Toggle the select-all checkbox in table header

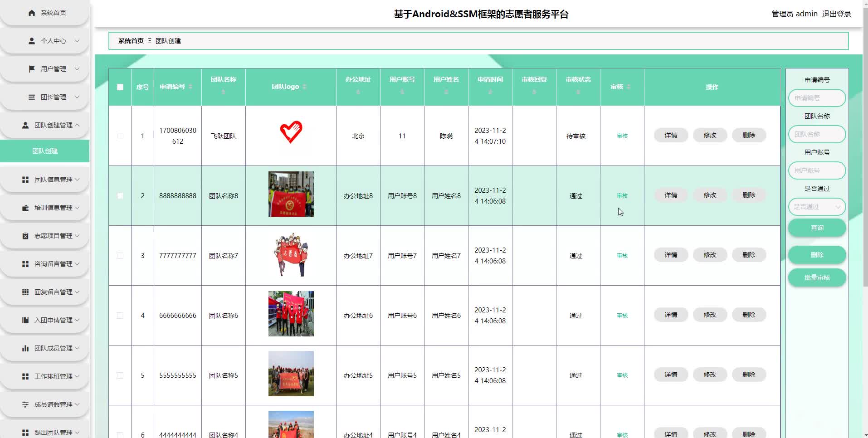[120, 87]
